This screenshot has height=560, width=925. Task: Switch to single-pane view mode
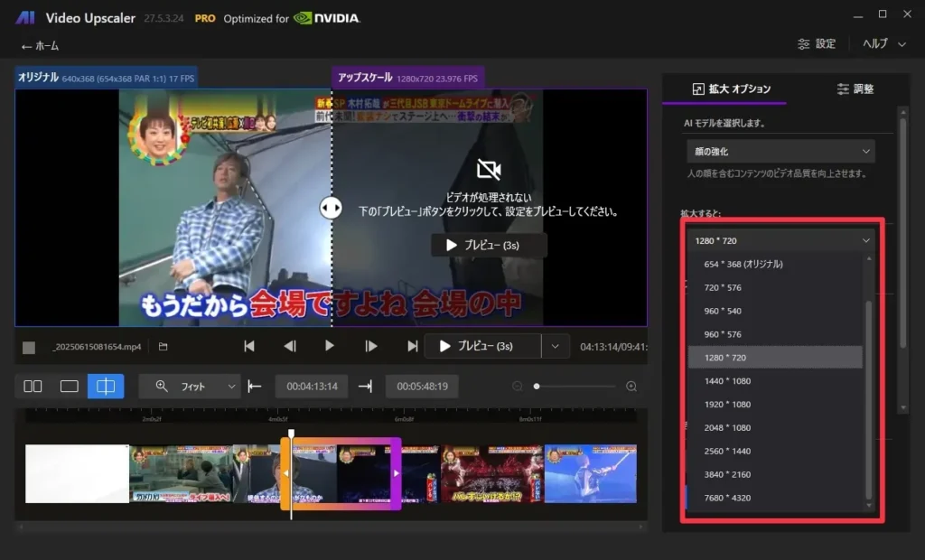coord(70,387)
